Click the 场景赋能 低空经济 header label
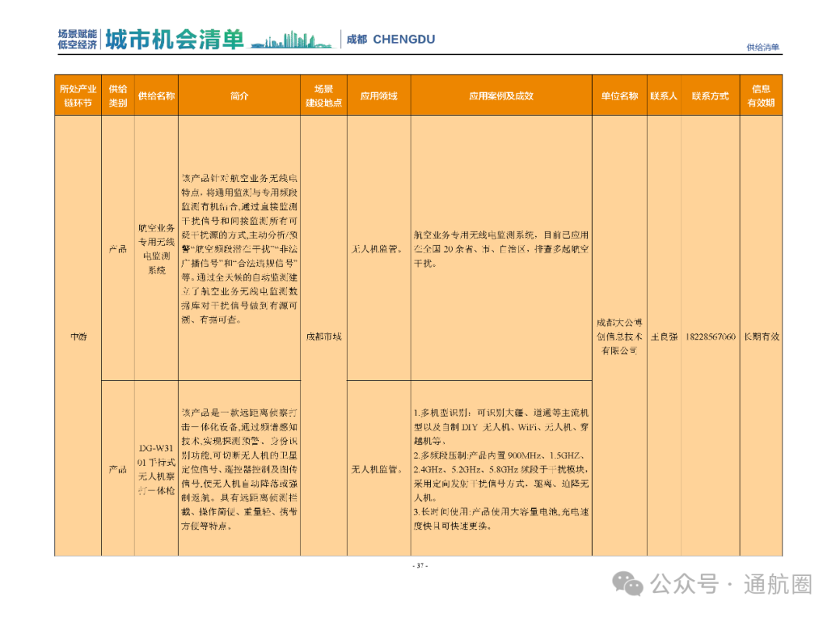Image resolution: width=840 pixels, height=618 pixels. (77, 40)
